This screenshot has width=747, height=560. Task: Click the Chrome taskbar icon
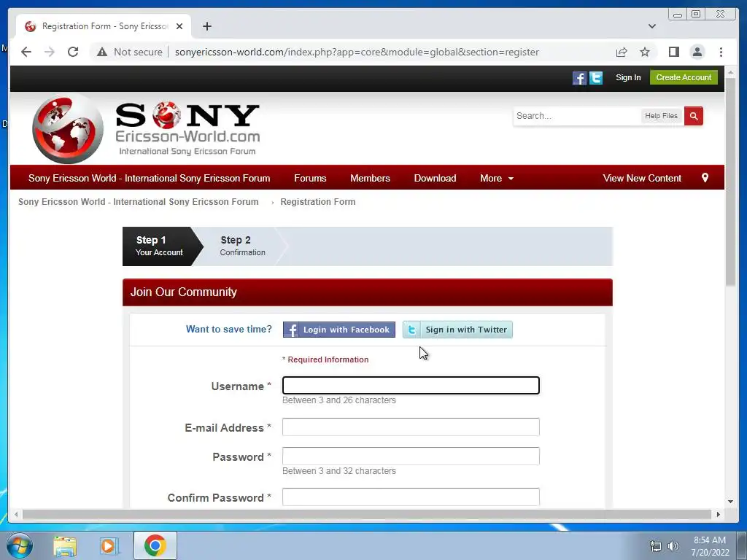(155, 545)
